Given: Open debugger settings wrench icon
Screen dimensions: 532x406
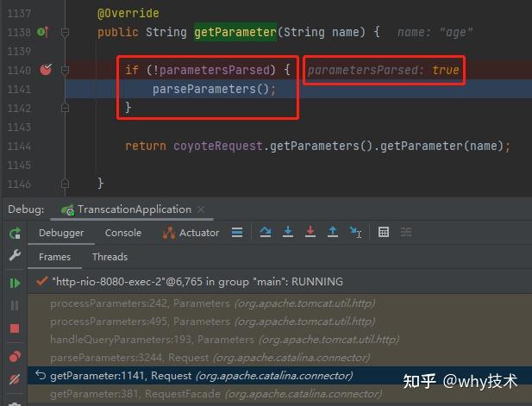Looking at the screenshot, I should (15, 255).
